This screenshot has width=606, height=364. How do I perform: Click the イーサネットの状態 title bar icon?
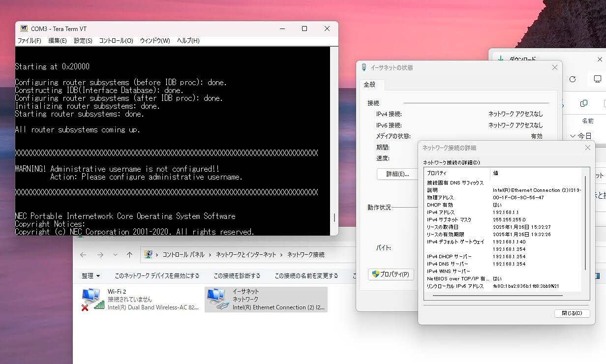pyautogui.click(x=364, y=67)
